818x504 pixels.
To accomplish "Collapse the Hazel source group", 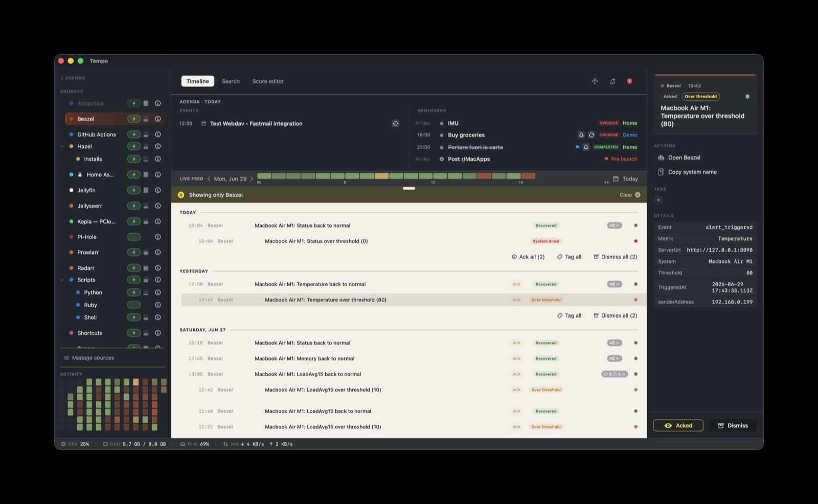I will 62,146.
